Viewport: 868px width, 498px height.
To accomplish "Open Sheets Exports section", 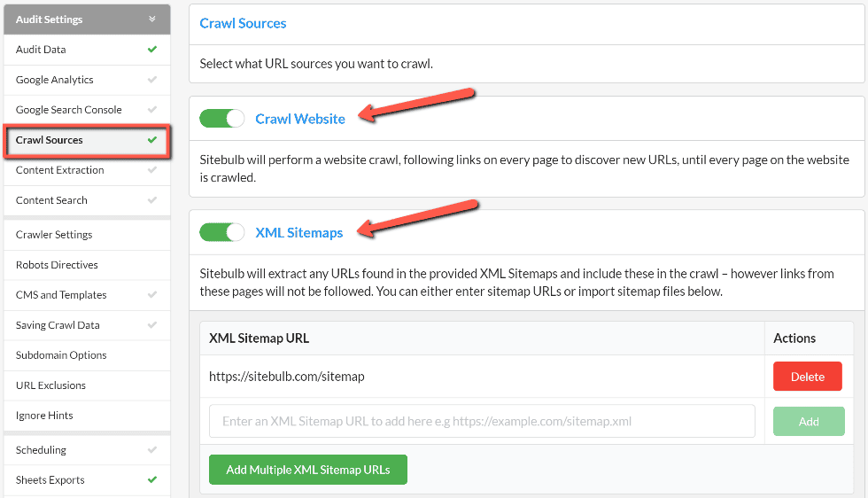I will tap(87, 479).
